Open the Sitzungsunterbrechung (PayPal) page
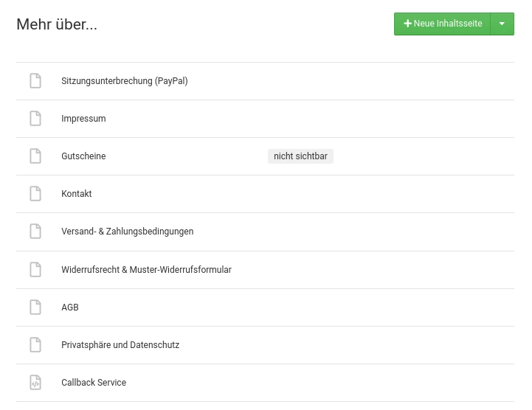The width and height of the screenshot is (532, 410). pyautogui.click(x=125, y=81)
